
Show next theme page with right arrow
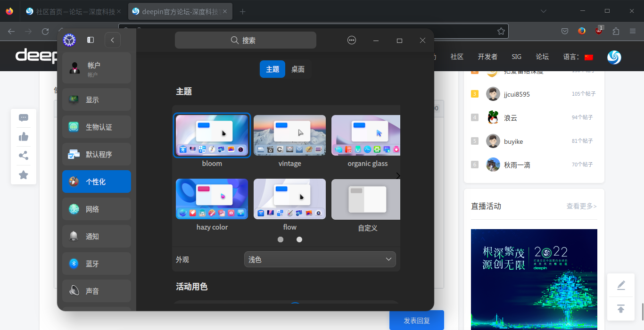(x=397, y=175)
